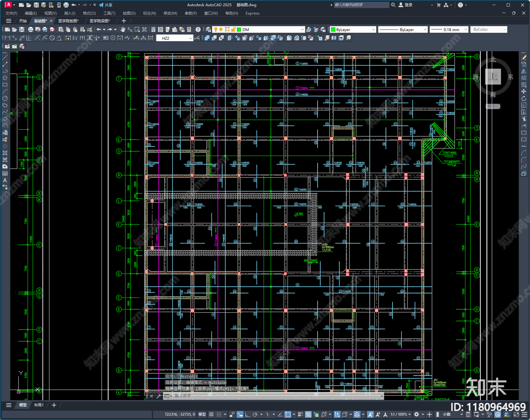Open the 1:1 / 100% annotation scale dropdown
530x420 pixels.
(x=400, y=414)
